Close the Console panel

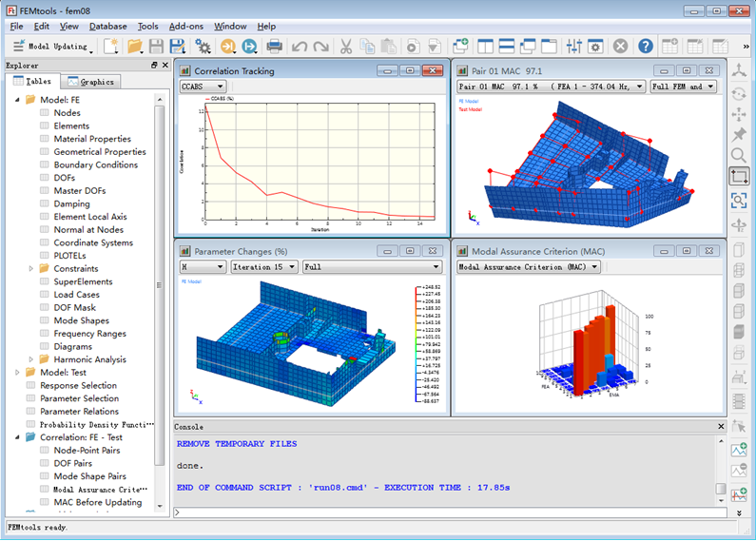(x=721, y=427)
